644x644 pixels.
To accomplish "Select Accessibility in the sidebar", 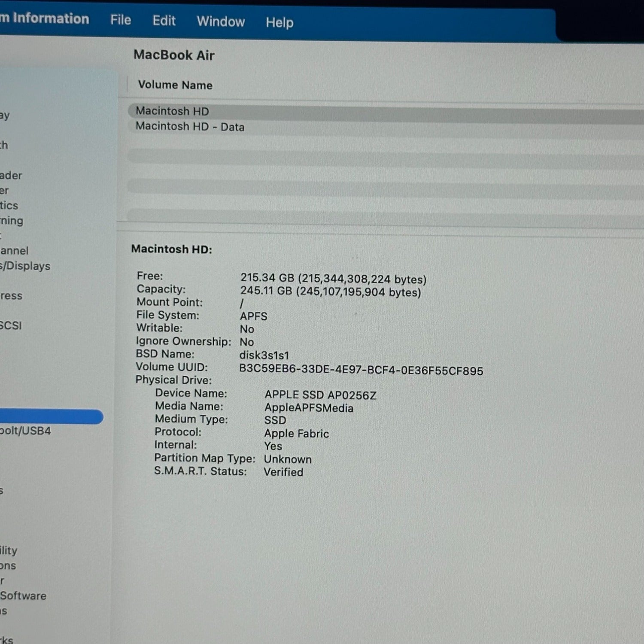I will (9, 551).
